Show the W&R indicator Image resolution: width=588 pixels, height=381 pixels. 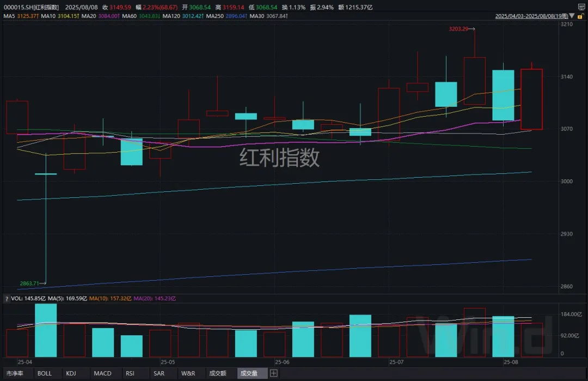pyautogui.click(x=188, y=373)
